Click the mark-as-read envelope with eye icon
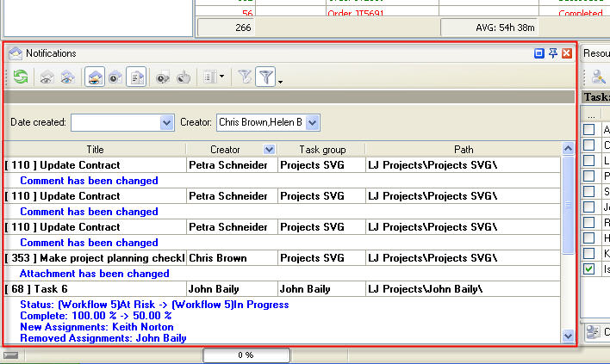 [47, 77]
